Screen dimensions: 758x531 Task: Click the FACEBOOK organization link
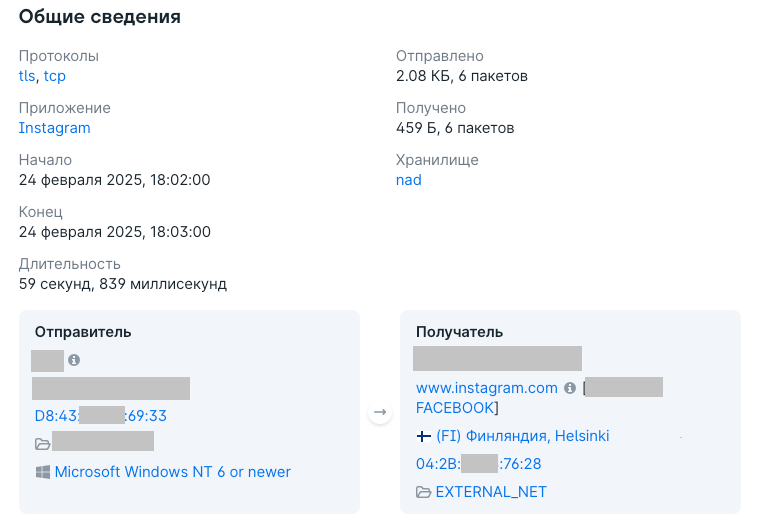click(455, 408)
